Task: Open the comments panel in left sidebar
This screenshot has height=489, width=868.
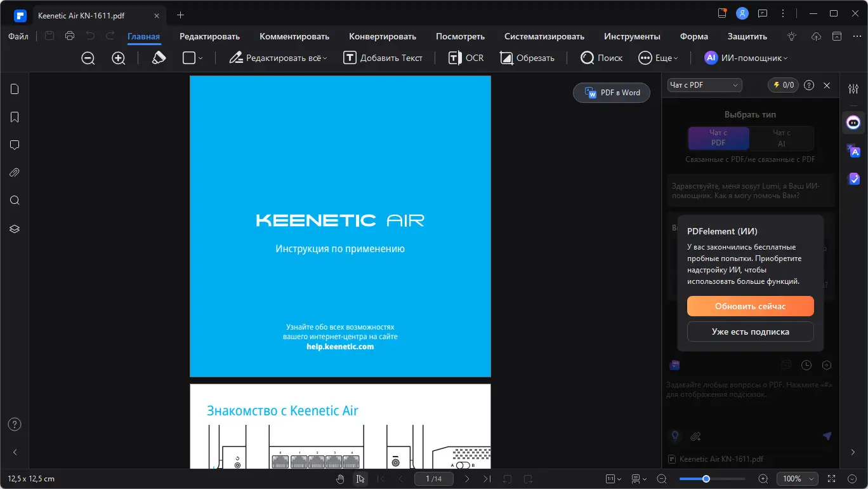Action: [x=15, y=145]
